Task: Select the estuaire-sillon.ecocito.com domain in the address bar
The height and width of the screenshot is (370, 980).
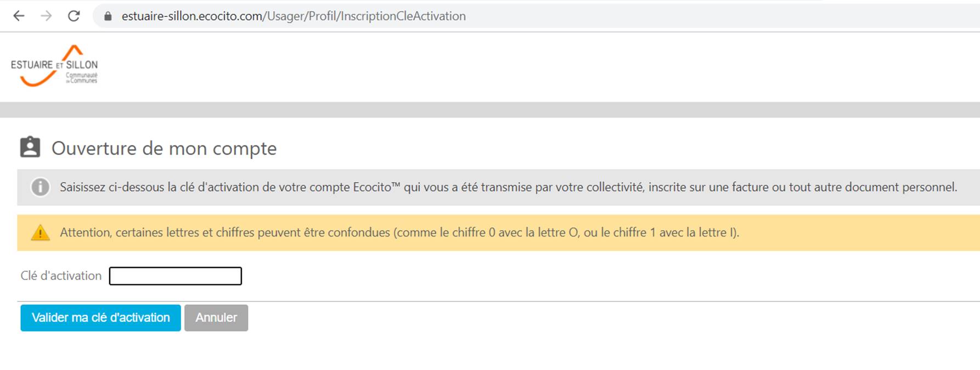Action: pos(192,16)
